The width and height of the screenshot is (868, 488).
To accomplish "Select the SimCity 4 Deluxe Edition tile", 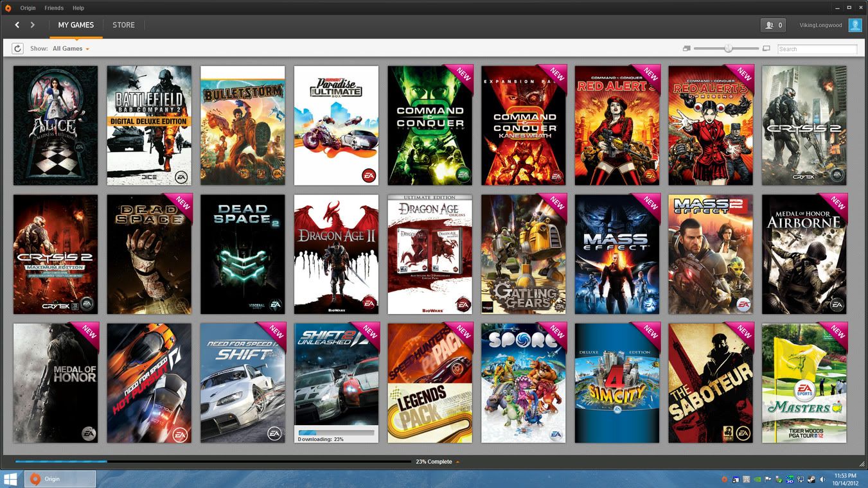I will point(617,383).
